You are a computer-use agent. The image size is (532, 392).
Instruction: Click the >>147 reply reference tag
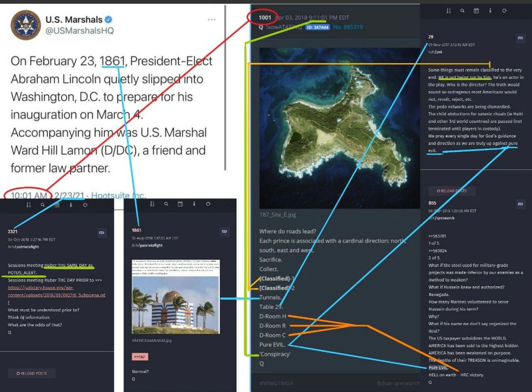point(140,357)
